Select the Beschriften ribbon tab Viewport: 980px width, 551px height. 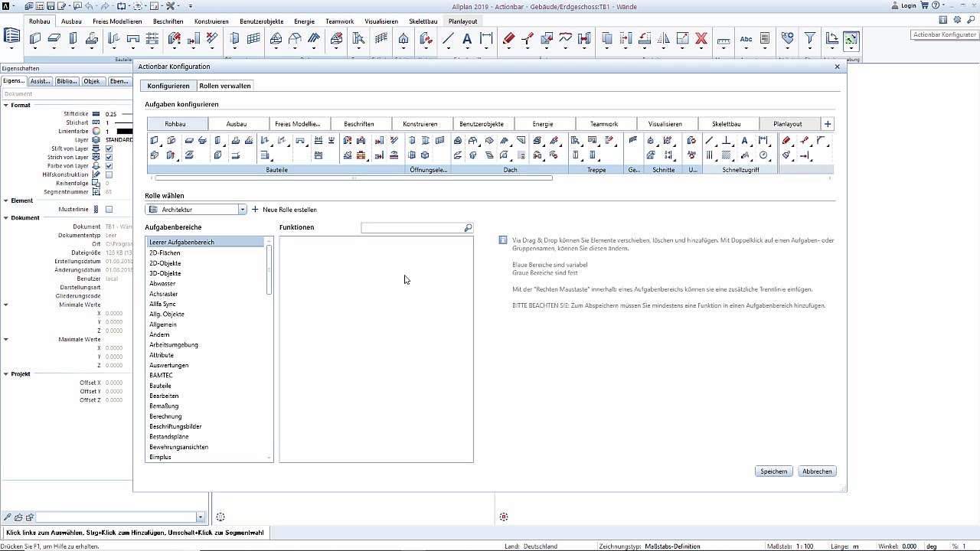(x=168, y=21)
